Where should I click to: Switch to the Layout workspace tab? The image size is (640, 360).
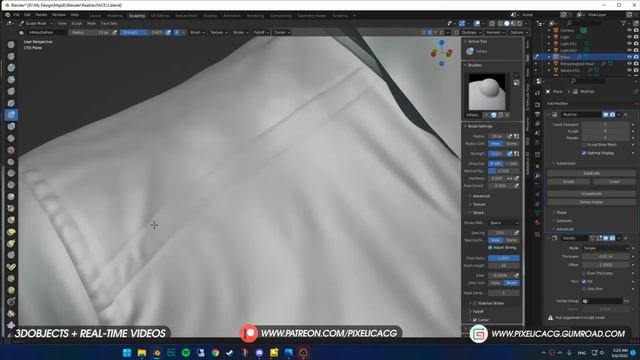[x=95, y=16]
